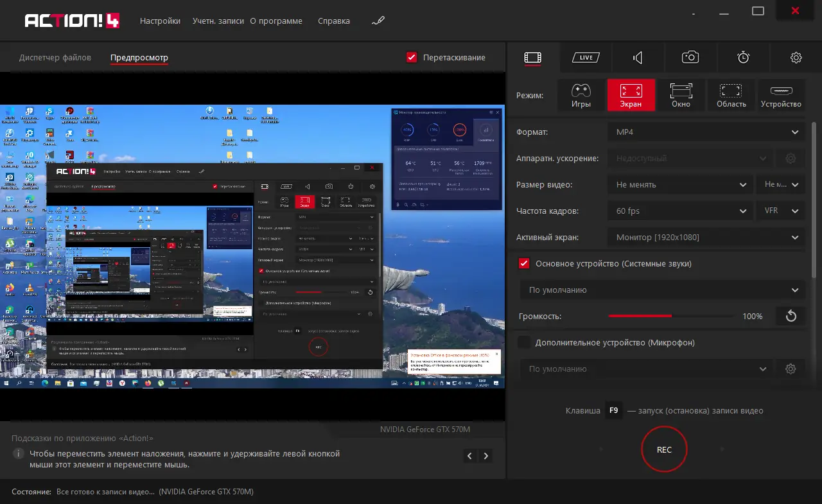
Task: Select the Игры recording mode
Action: click(581, 95)
